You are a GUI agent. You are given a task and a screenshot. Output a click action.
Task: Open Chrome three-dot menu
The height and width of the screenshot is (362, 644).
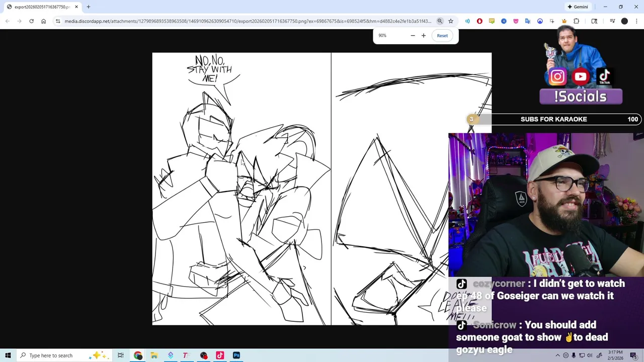coord(637,21)
